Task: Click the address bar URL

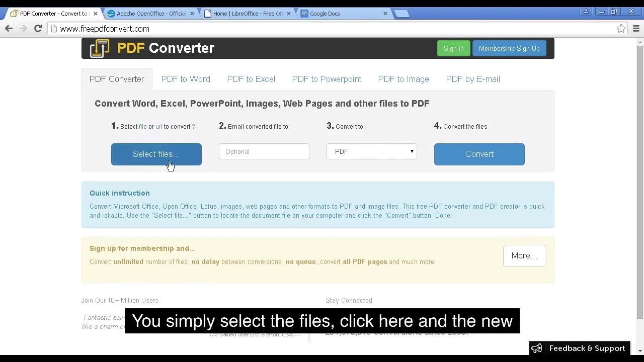Action: (105, 29)
